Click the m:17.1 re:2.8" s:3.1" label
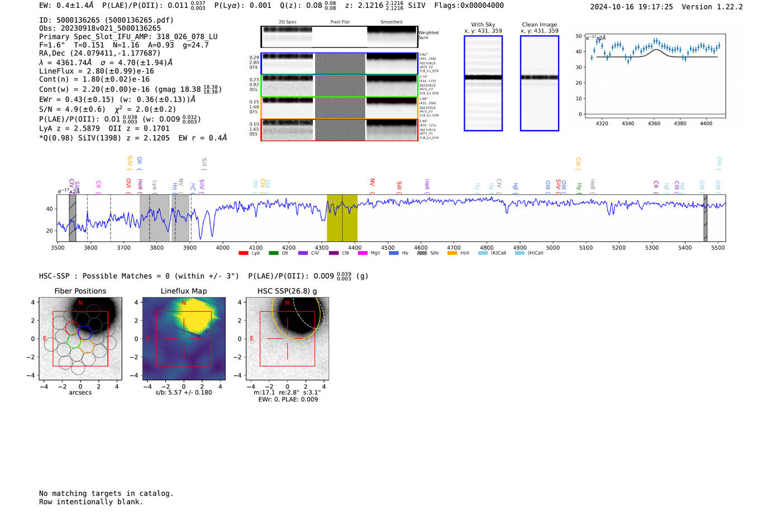The image size is (782, 532). click(x=287, y=392)
